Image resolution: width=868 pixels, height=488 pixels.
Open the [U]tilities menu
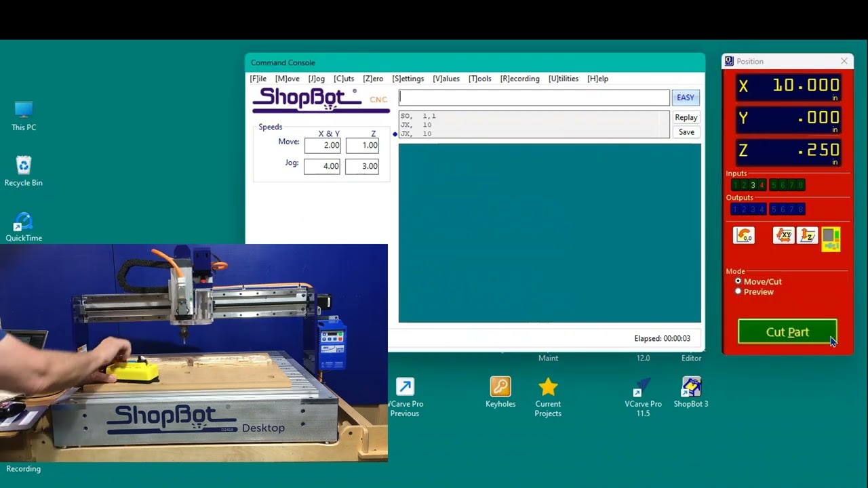564,79
